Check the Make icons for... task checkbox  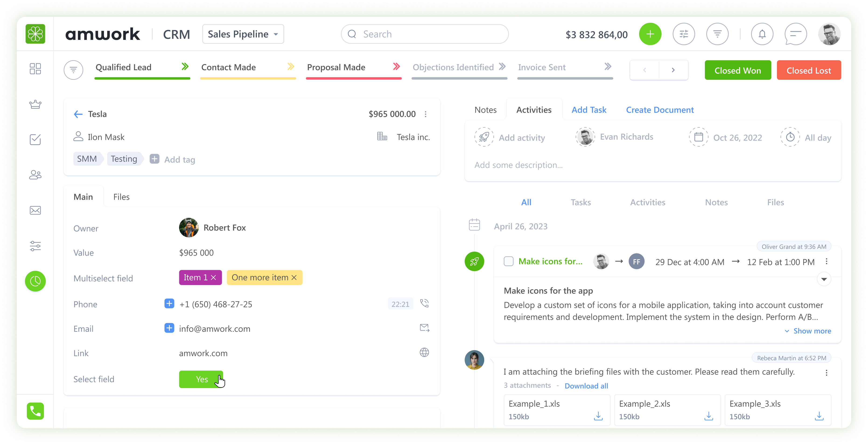click(508, 261)
